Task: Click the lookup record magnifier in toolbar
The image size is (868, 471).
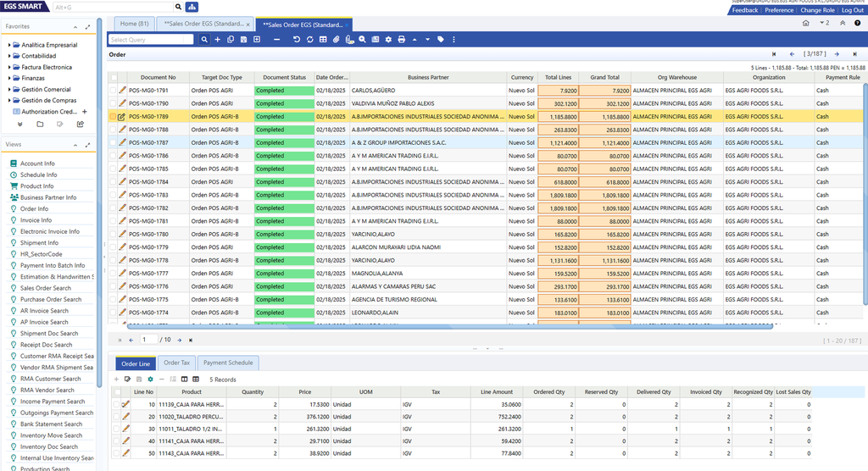Action: click(204, 40)
